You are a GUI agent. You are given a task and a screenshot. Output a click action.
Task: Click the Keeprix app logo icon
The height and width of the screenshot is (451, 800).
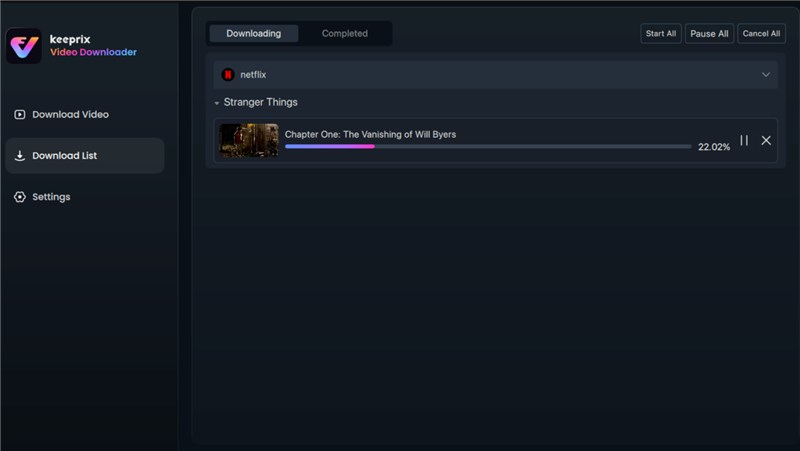[x=23, y=46]
